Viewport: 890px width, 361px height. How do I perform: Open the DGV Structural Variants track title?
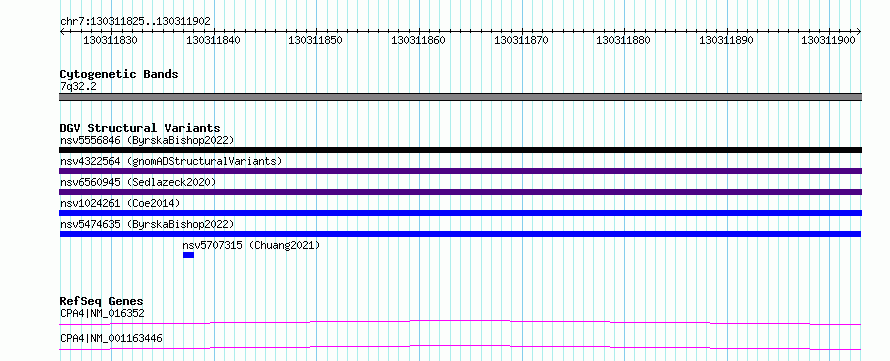pos(140,128)
